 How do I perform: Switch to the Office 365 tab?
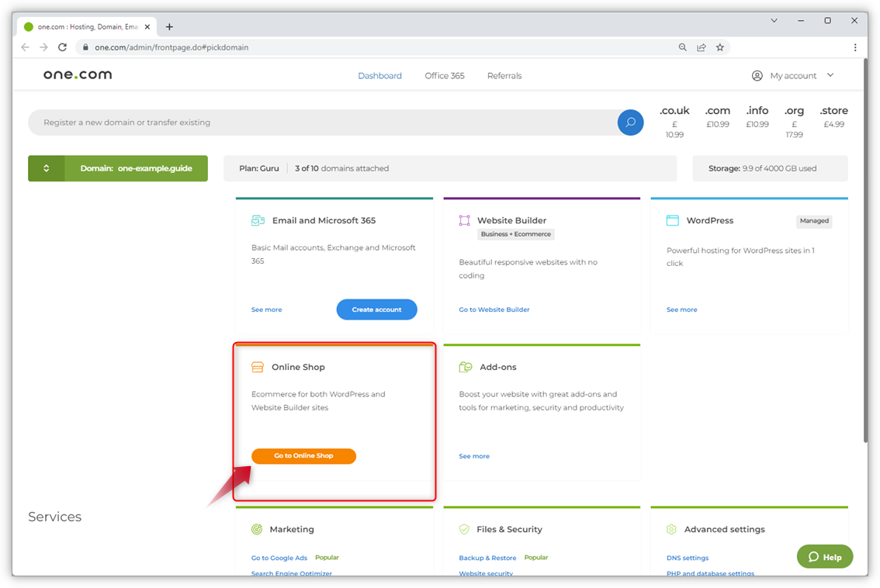tap(445, 76)
